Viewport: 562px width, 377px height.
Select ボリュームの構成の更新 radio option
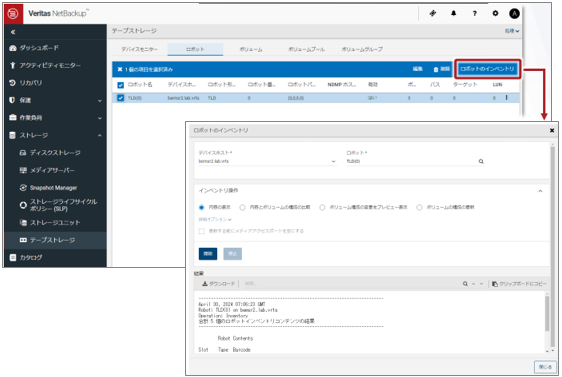point(419,207)
